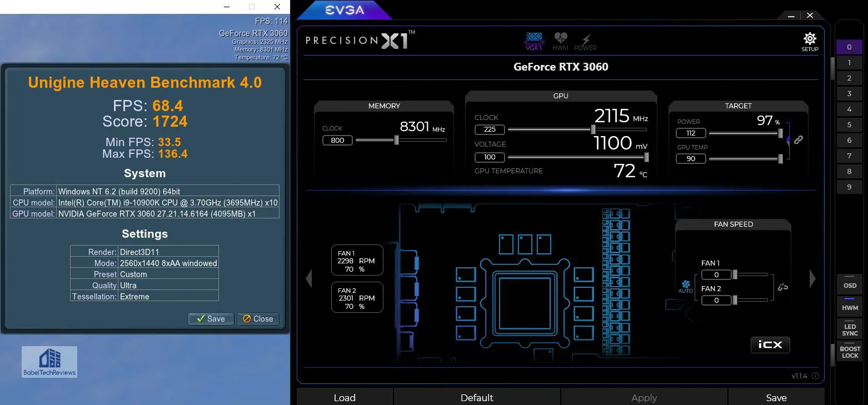Click the iCX logo button

(x=770, y=344)
